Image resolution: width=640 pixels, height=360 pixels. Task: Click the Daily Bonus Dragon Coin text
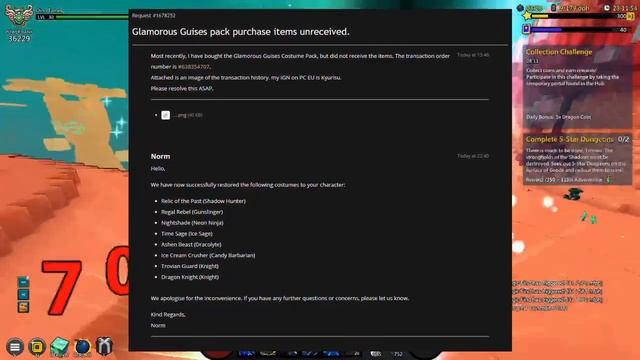click(x=558, y=117)
